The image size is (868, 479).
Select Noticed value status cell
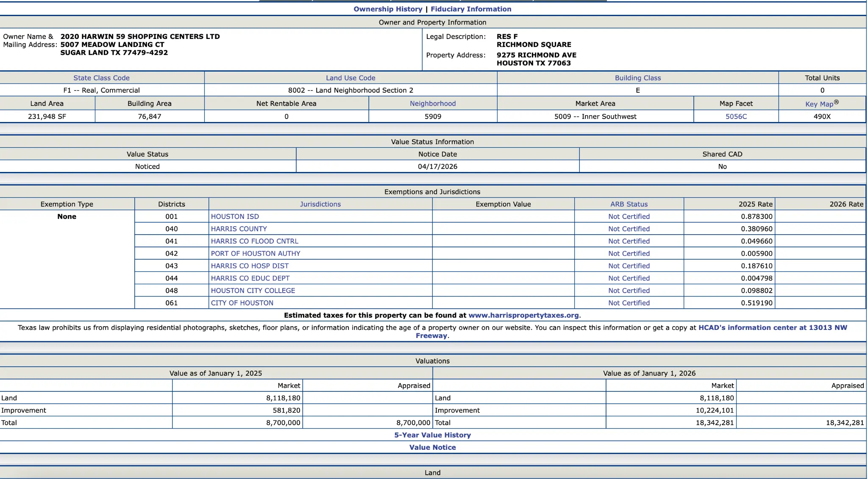point(147,166)
